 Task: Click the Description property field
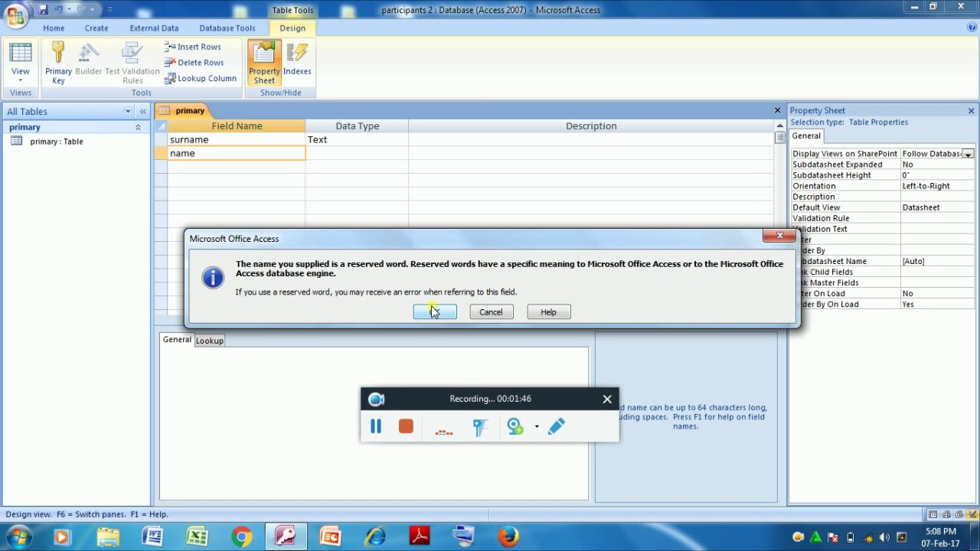937,197
